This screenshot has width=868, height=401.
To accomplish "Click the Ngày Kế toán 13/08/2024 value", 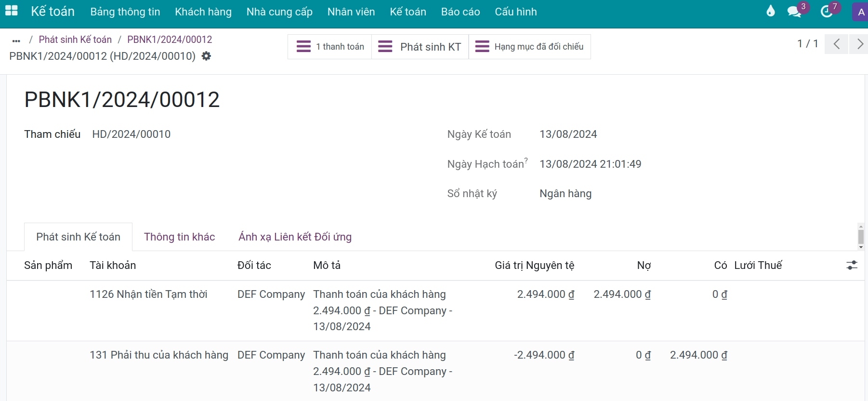I will [x=568, y=134].
